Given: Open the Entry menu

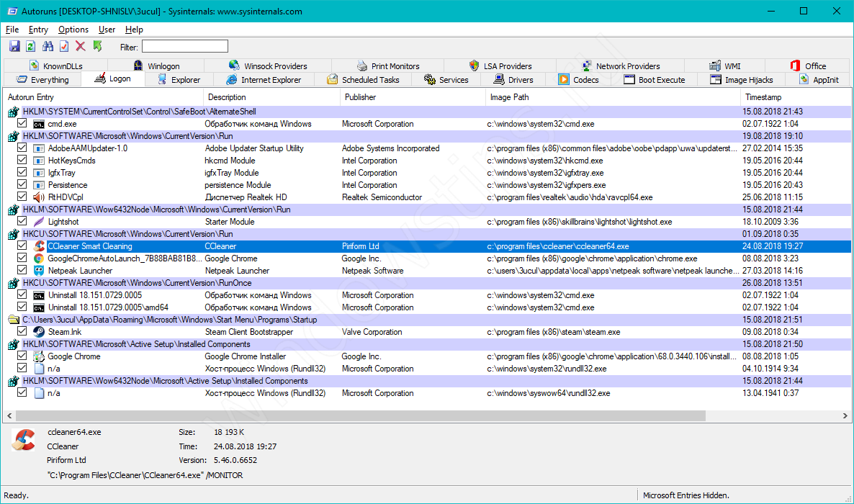Looking at the screenshot, I should pyautogui.click(x=38, y=30).
